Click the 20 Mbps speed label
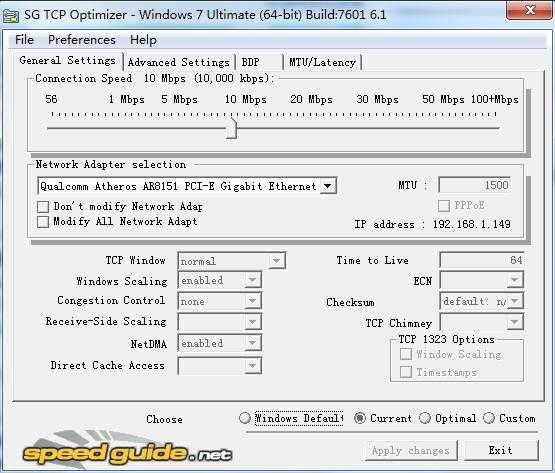The width and height of the screenshot is (555, 473). coord(311,99)
